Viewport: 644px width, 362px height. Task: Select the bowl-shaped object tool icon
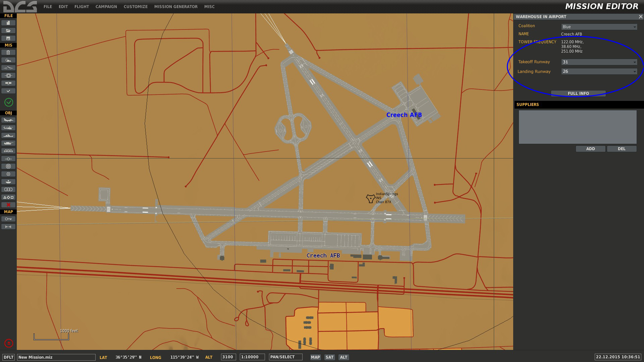coord(8,182)
